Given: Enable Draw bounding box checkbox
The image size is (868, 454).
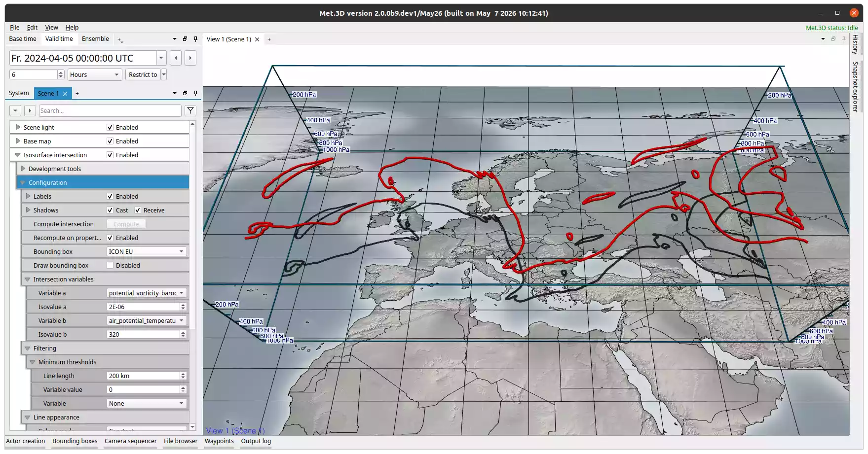Looking at the screenshot, I should [110, 265].
